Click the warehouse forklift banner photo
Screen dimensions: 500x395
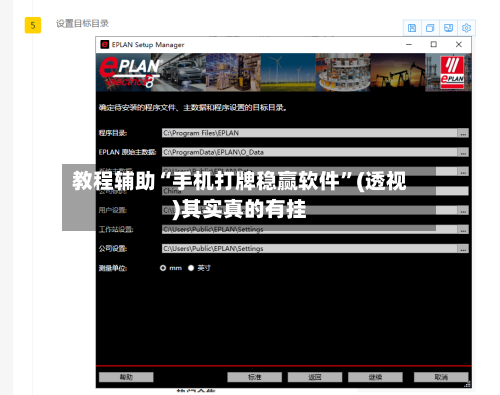click(233, 72)
